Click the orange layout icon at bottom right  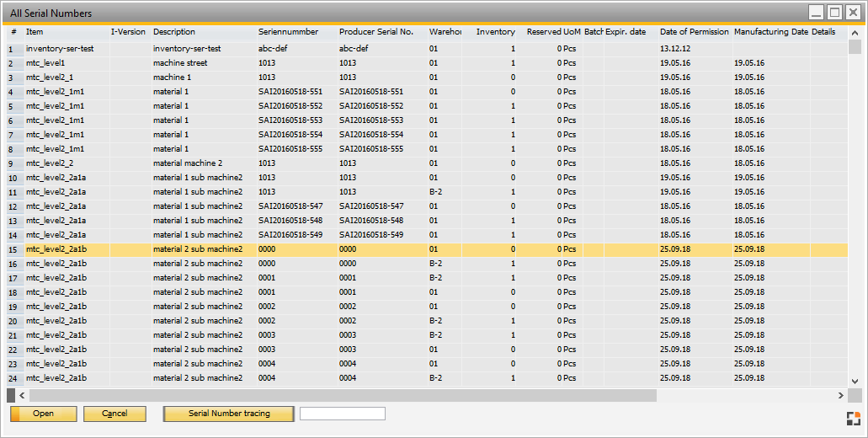coord(853,418)
